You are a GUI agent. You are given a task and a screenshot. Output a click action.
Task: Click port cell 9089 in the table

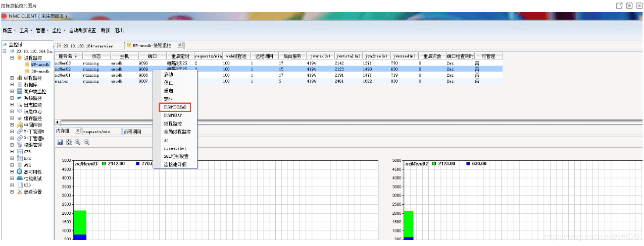click(143, 69)
